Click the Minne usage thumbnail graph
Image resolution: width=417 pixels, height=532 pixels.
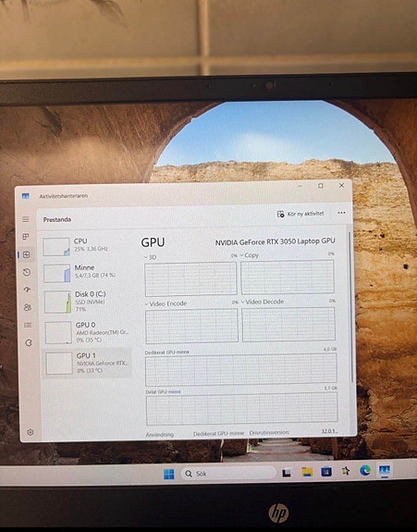pyautogui.click(x=57, y=274)
